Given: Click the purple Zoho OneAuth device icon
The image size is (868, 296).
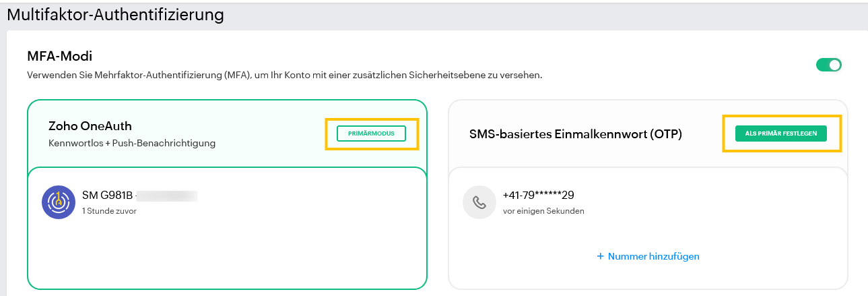Looking at the screenshot, I should click(58, 202).
